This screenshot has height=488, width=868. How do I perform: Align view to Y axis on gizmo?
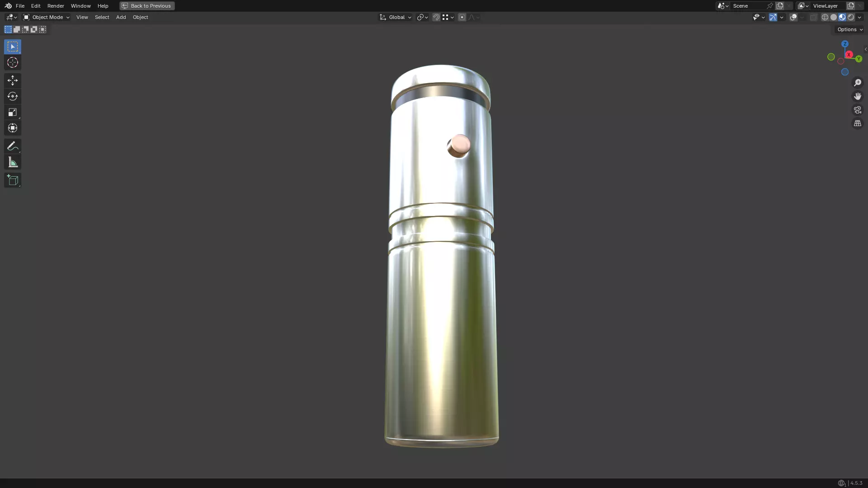pos(859,59)
